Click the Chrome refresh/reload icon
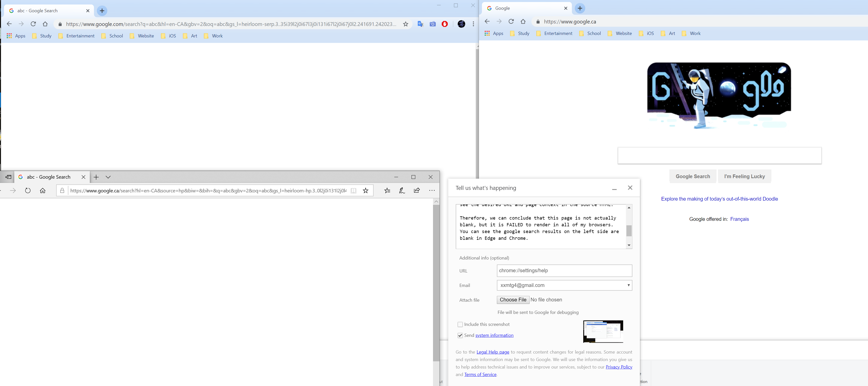Screen dimensions: 868x386 coord(33,24)
